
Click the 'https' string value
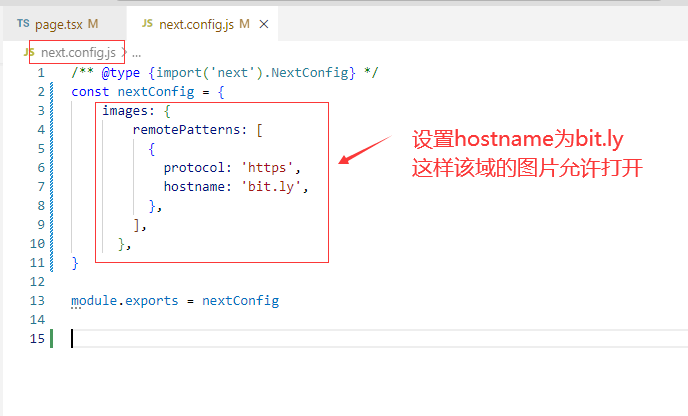(267, 168)
